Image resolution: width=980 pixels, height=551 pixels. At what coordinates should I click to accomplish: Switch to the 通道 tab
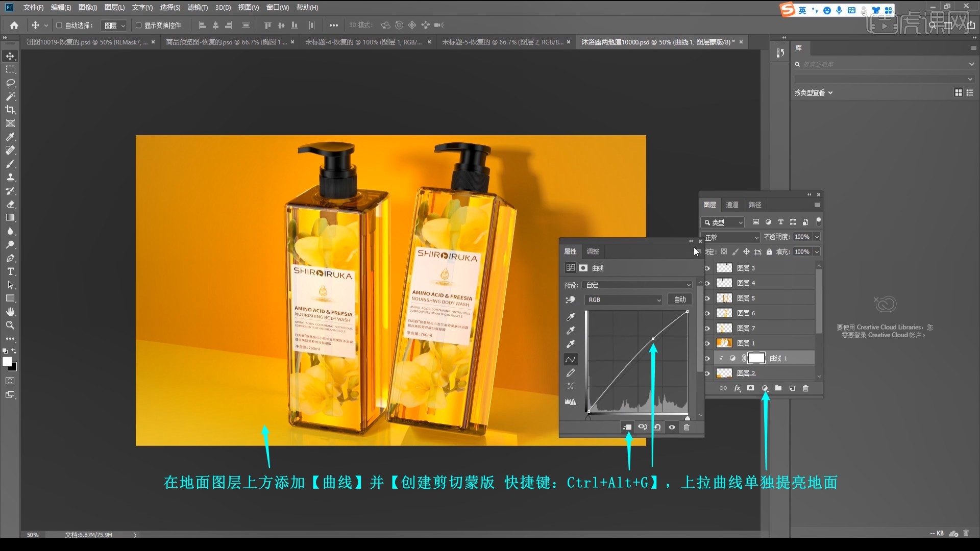point(732,205)
